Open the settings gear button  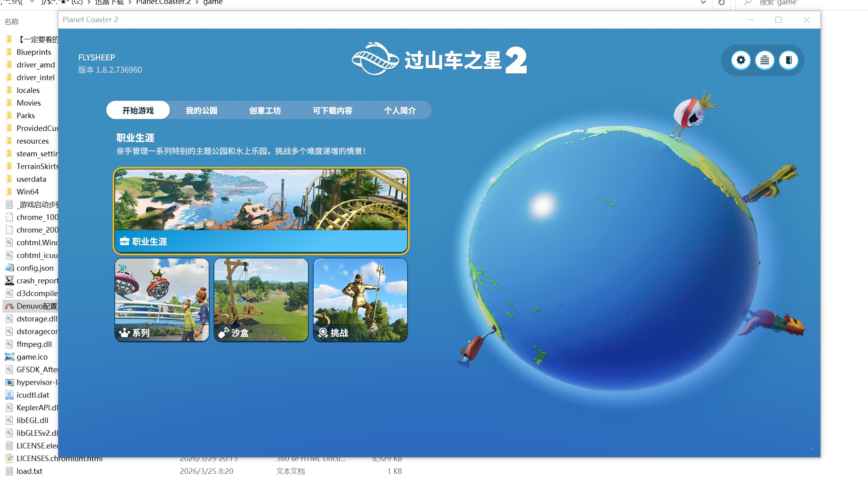741,60
